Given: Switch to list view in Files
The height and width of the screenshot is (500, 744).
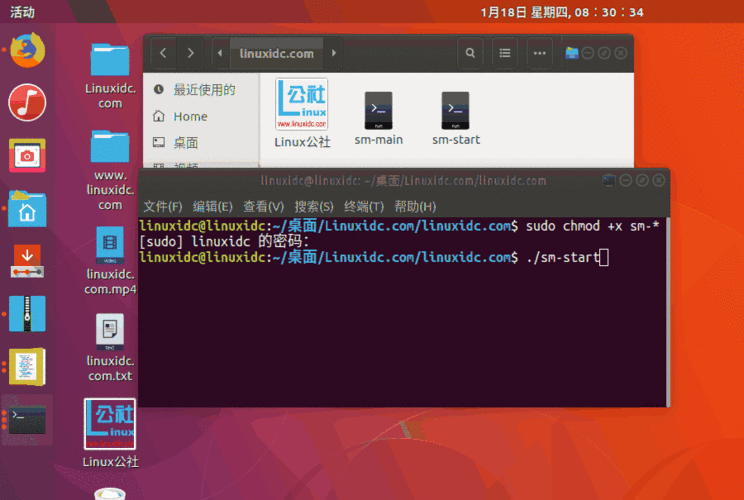Looking at the screenshot, I should tap(505, 53).
